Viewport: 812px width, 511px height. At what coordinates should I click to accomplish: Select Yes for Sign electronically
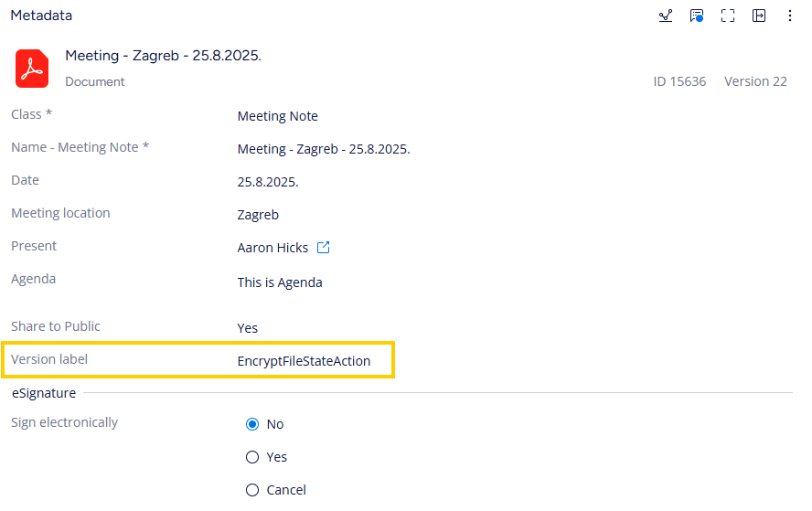pyautogui.click(x=253, y=457)
